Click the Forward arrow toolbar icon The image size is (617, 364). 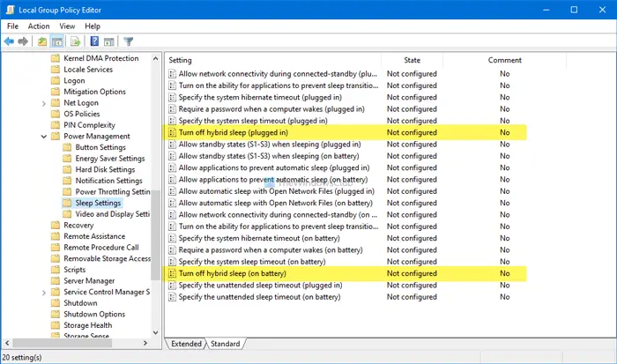[x=23, y=41]
